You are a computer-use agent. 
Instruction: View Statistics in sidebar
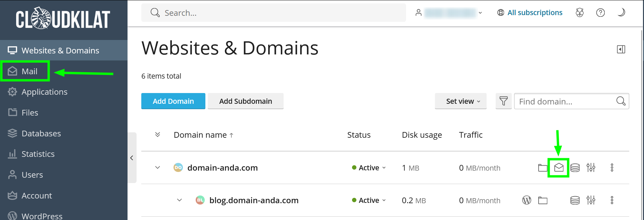coord(64,154)
